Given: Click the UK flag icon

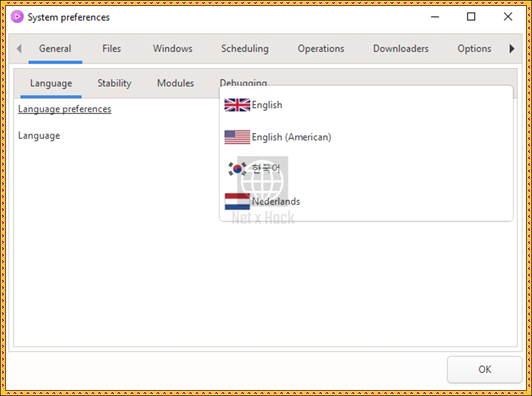Looking at the screenshot, I should [x=237, y=105].
